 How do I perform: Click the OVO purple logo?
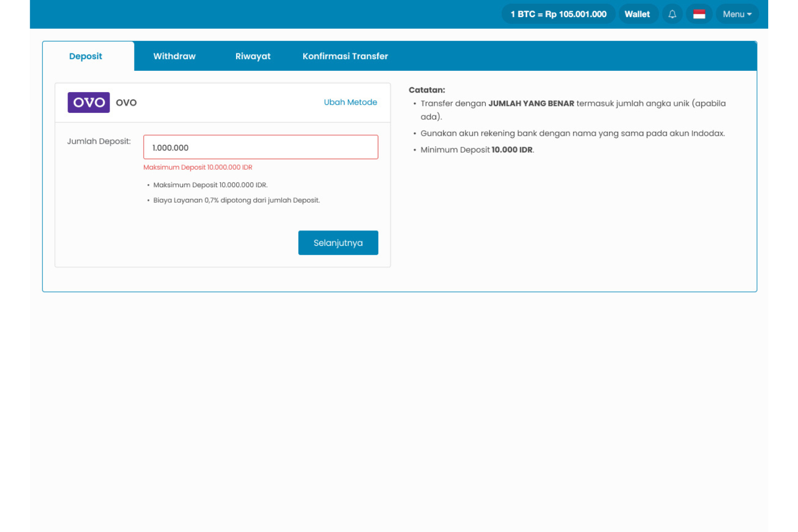88,102
